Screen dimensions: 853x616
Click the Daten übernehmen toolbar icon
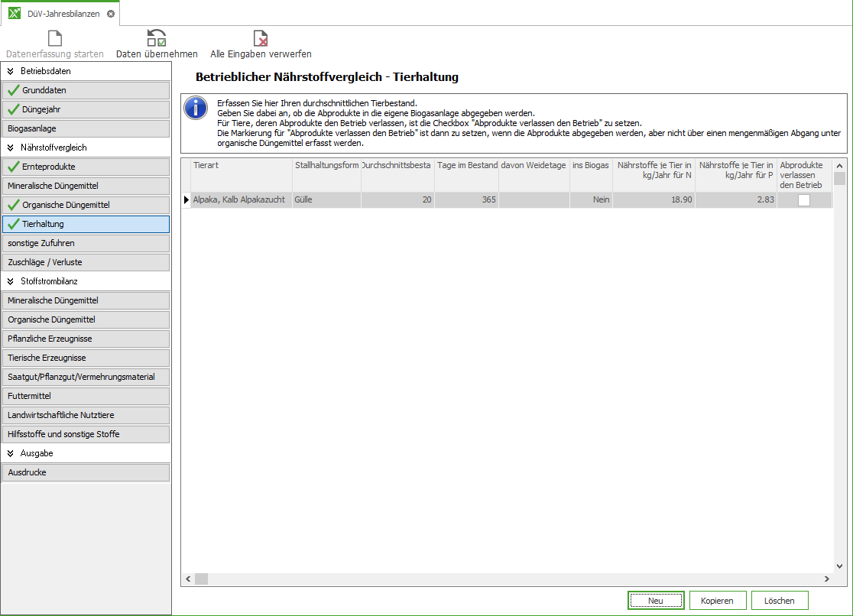pos(157,38)
